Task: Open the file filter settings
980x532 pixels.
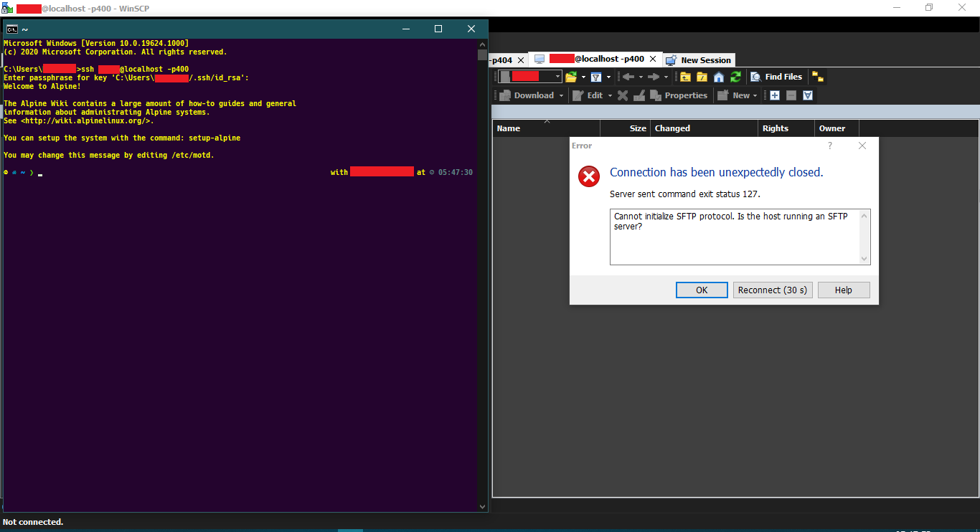Action: click(x=596, y=77)
